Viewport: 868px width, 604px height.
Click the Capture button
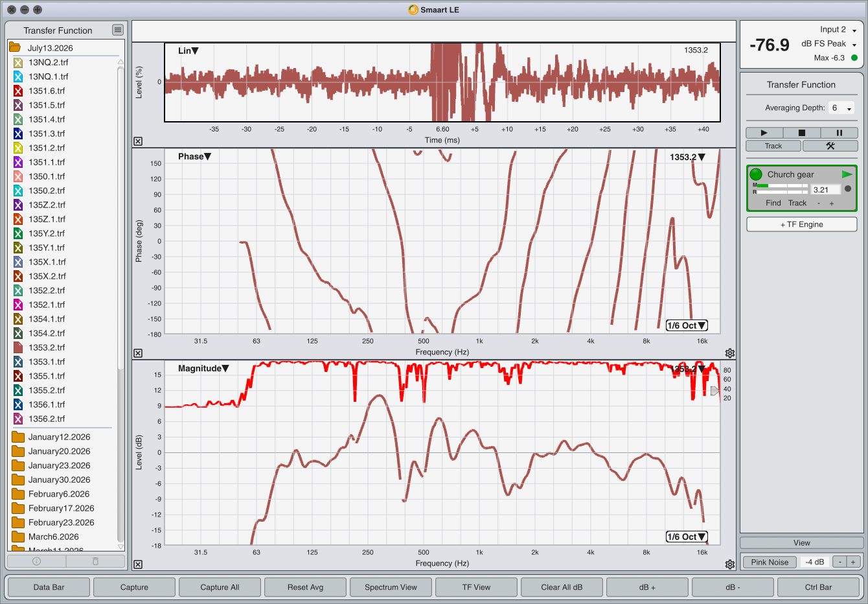[134, 587]
